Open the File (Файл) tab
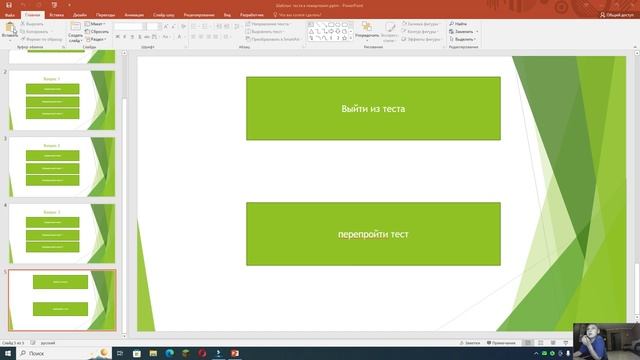The image size is (640, 360). [x=9, y=15]
